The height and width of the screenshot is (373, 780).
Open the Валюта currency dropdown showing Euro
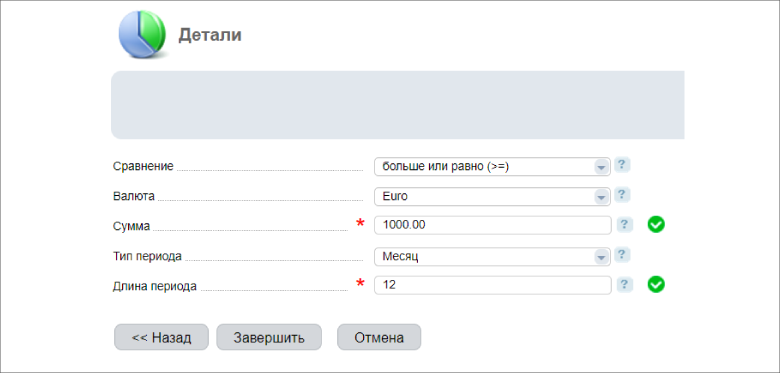click(492, 196)
